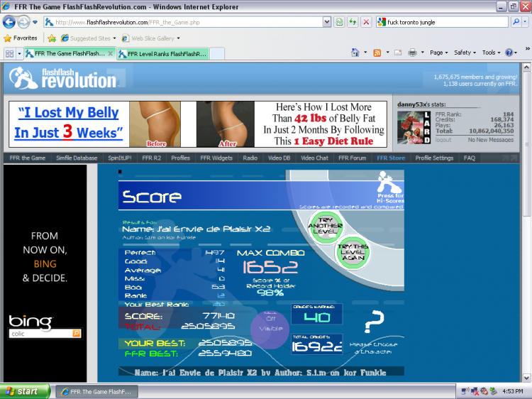The image size is (532, 399).
Task: Close the FFR The Game tab
Action: tap(110, 53)
